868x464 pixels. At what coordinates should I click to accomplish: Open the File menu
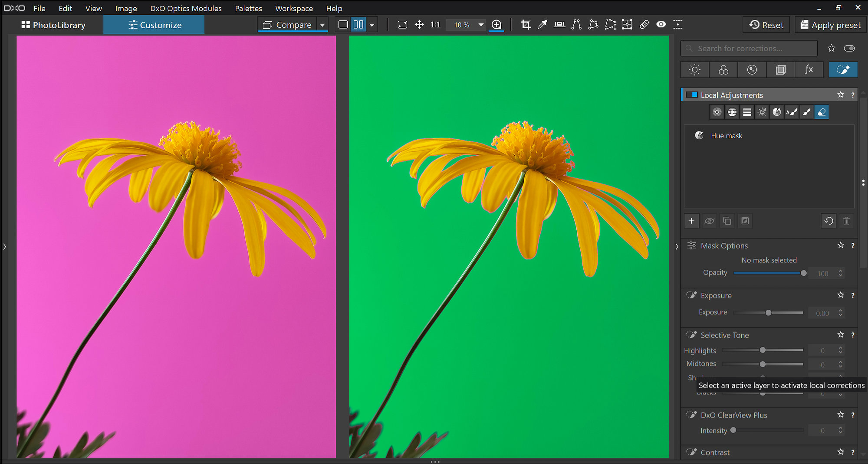pyautogui.click(x=39, y=8)
